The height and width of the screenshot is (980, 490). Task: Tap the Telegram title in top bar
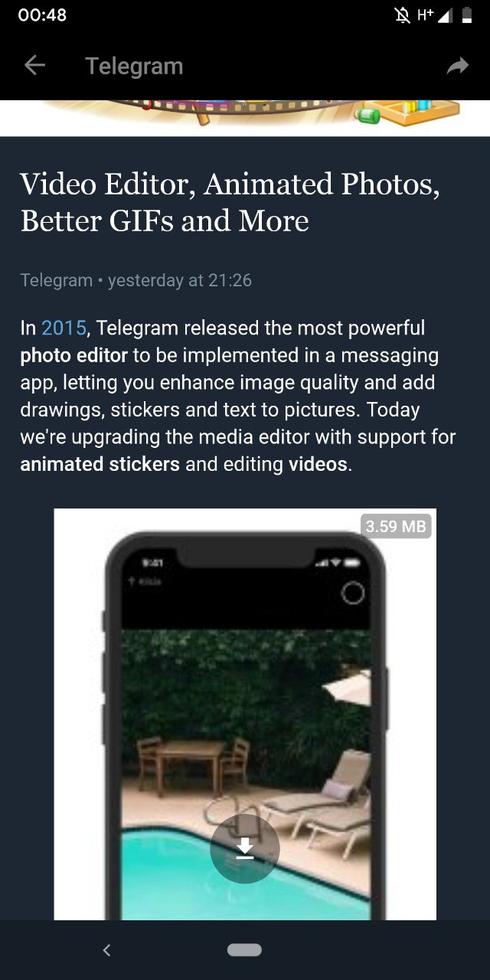(x=134, y=66)
